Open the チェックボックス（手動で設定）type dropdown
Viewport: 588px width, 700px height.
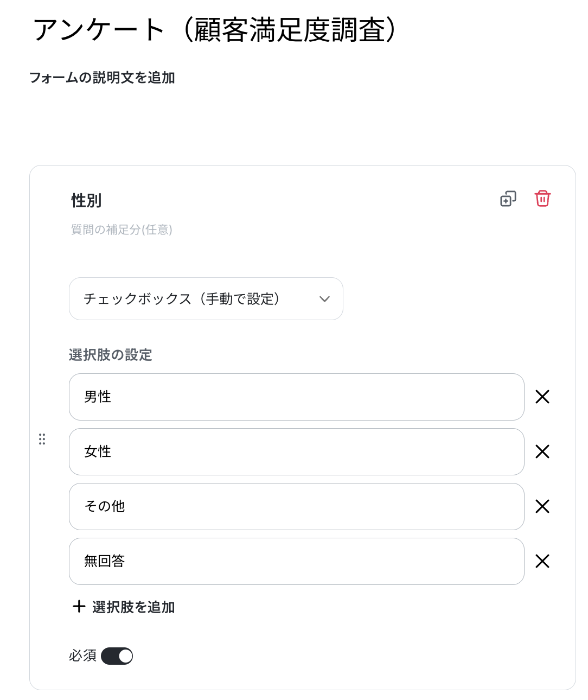tap(206, 299)
